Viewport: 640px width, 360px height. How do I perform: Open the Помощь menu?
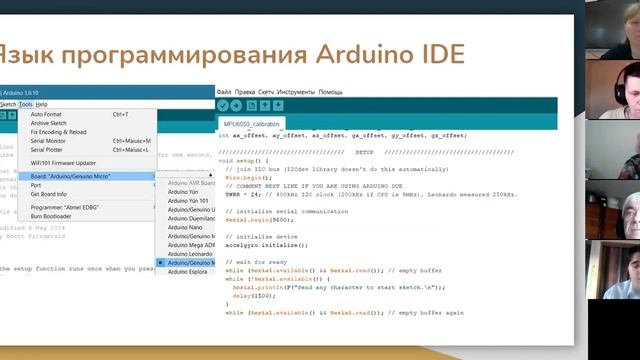(331, 92)
